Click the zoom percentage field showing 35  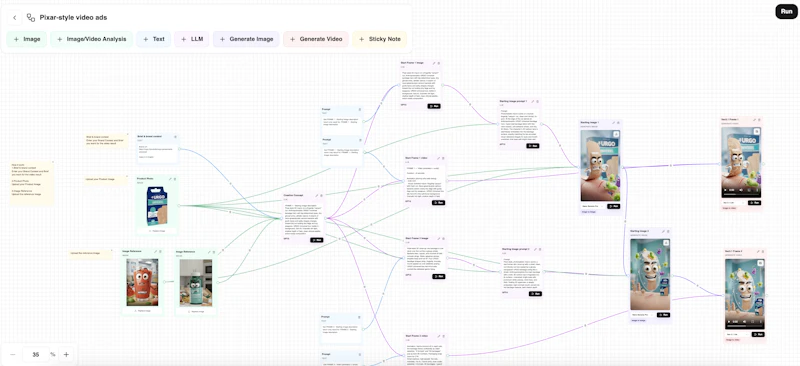point(36,354)
